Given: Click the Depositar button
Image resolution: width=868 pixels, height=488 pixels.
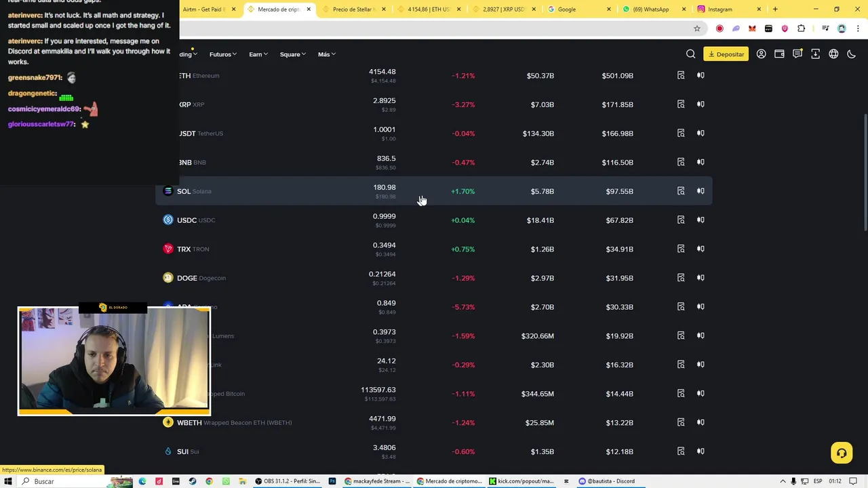Looking at the screenshot, I should point(726,54).
